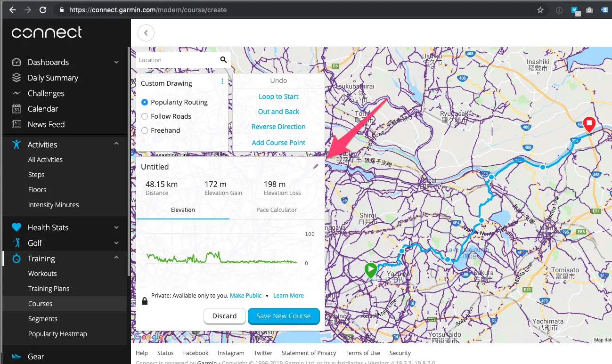Switch drawing mode to Freehand
This screenshot has width=612, height=364.
144,130
